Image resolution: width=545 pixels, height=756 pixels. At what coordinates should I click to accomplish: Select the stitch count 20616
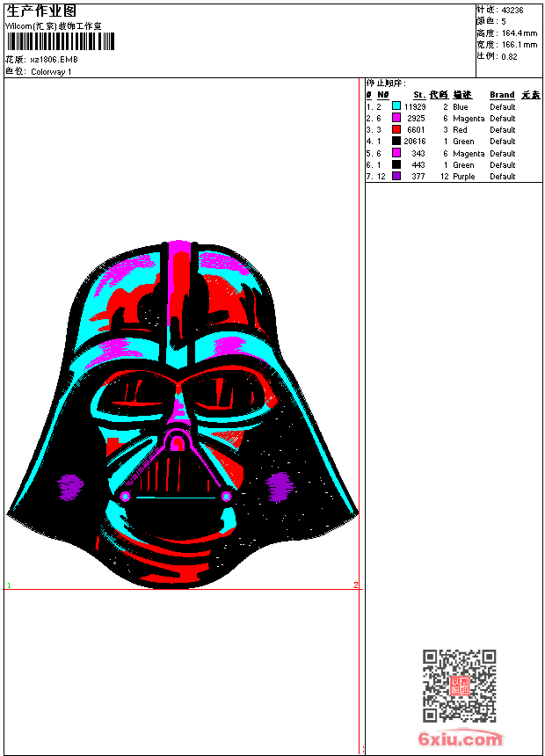tap(415, 142)
